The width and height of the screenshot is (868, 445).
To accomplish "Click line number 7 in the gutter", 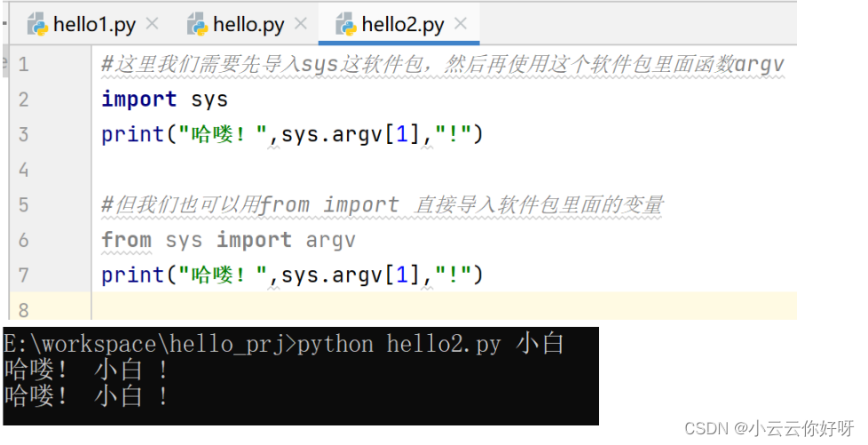I will tap(23, 274).
